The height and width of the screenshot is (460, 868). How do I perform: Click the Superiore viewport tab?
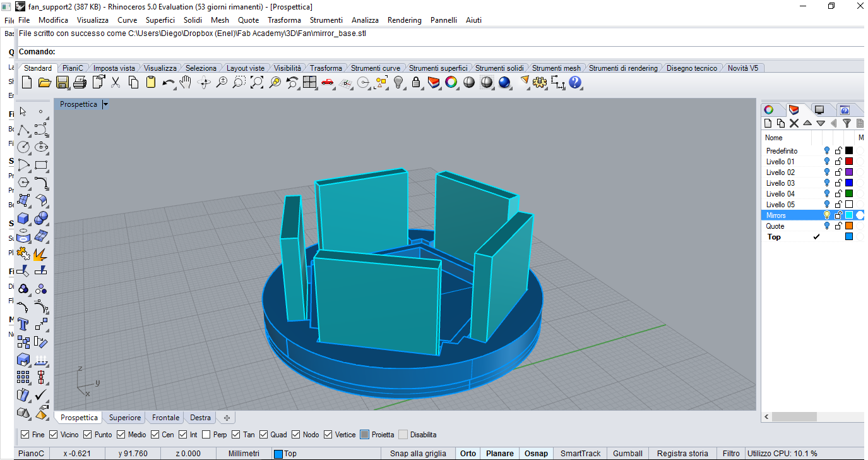pos(124,418)
